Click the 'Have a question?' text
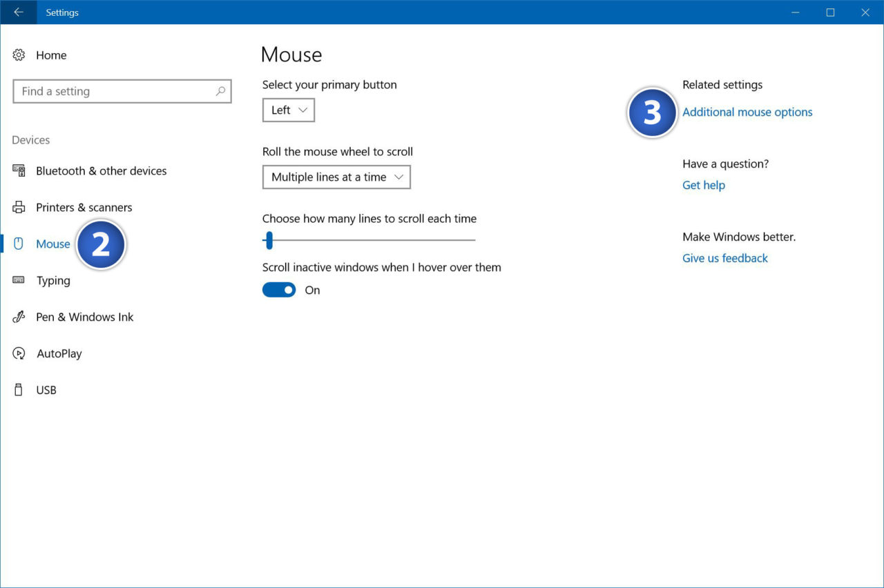 coord(725,164)
